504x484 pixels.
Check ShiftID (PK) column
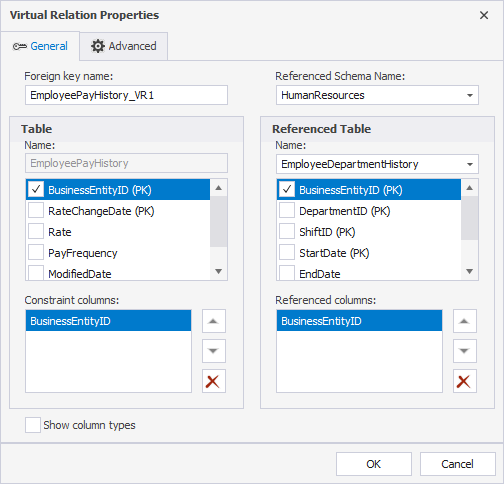click(x=287, y=232)
